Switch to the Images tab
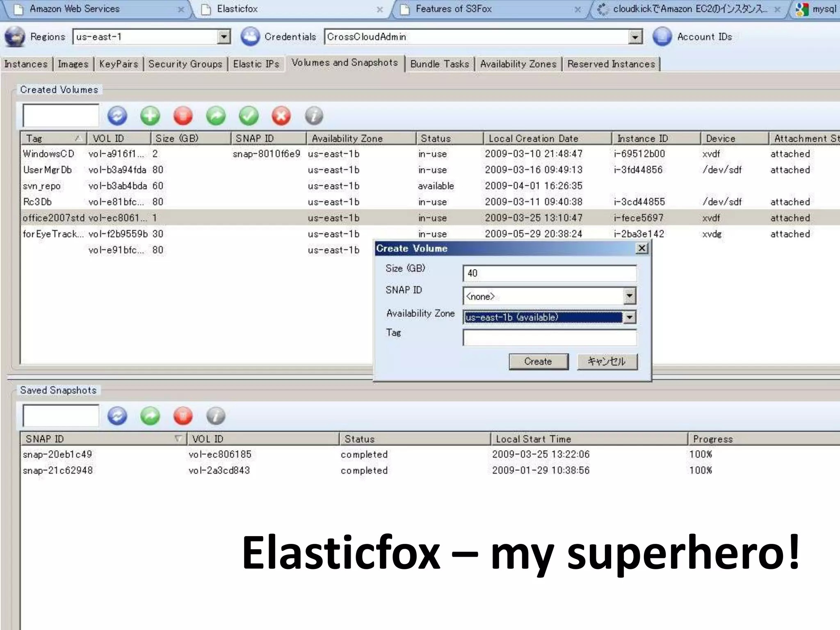 [73, 64]
